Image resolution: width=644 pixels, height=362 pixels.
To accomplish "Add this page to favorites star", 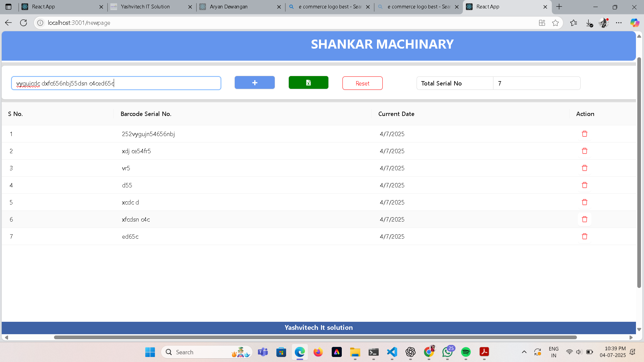I will [x=555, y=23].
